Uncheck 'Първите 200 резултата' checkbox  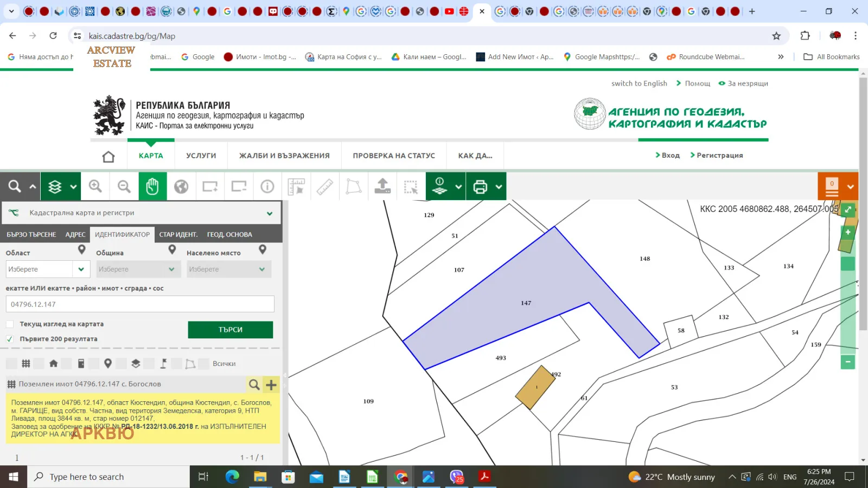coord(10,339)
